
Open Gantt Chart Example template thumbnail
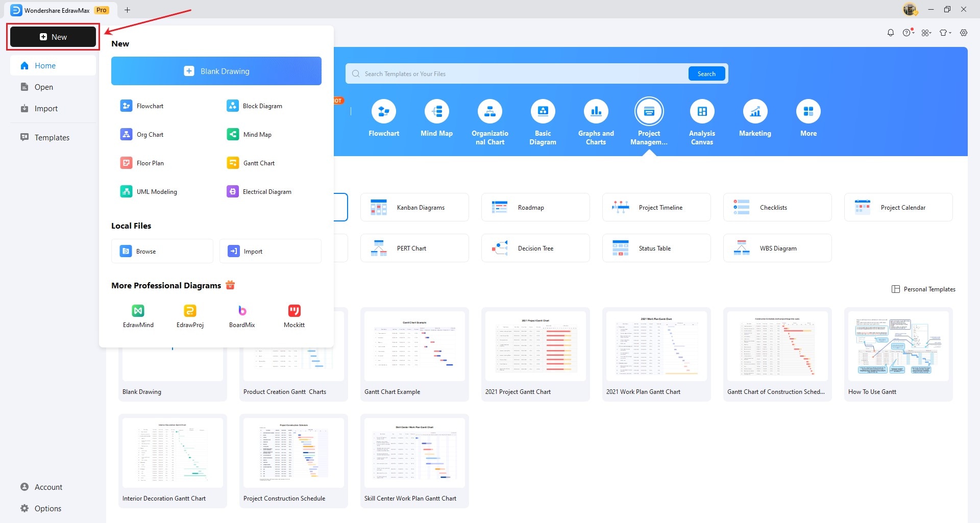point(414,346)
